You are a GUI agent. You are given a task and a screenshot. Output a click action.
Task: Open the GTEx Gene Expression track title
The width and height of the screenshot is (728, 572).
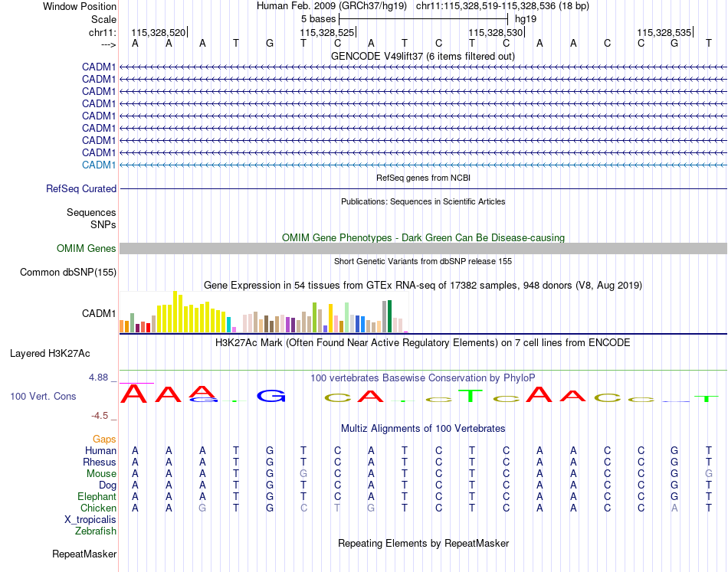coord(423,286)
